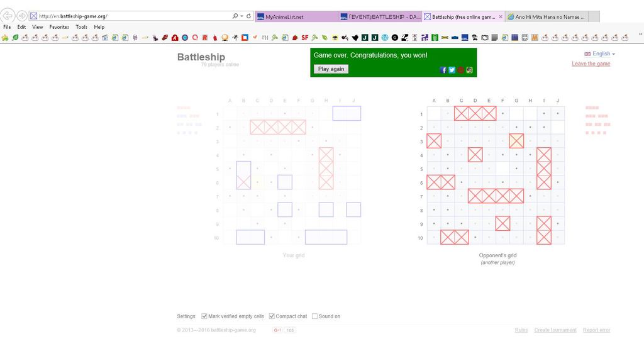This screenshot has height=356, width=644.
Task: Open the File menu
Action: click(7, 27)
